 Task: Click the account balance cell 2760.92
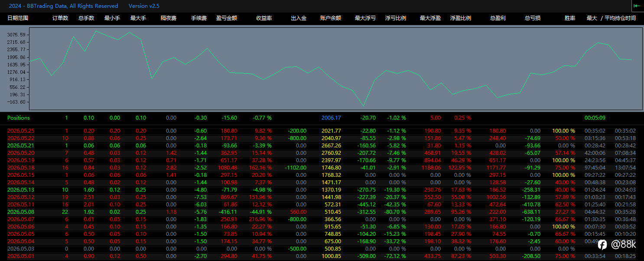pos(331,153)
